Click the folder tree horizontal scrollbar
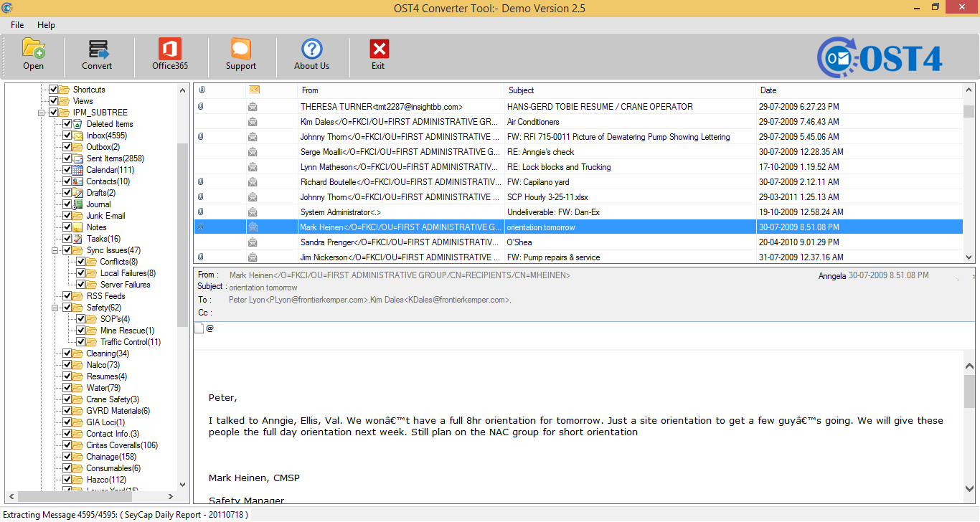Viewport: 980px width, 522px height. [93, 496]
